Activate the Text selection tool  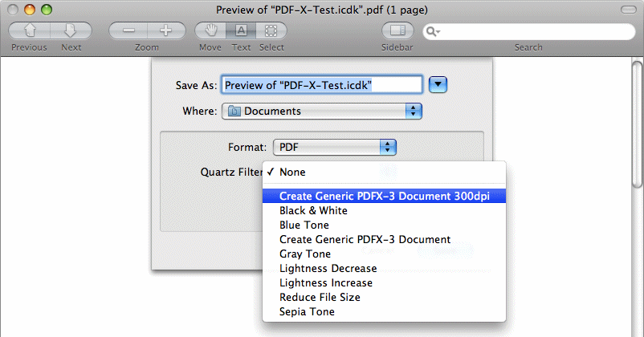tap(241, 30)
